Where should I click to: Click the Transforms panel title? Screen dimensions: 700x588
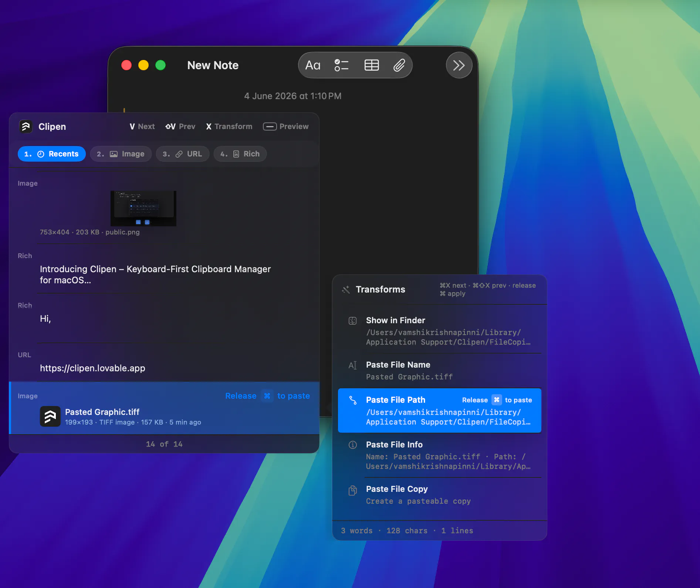tap(381, 290)
